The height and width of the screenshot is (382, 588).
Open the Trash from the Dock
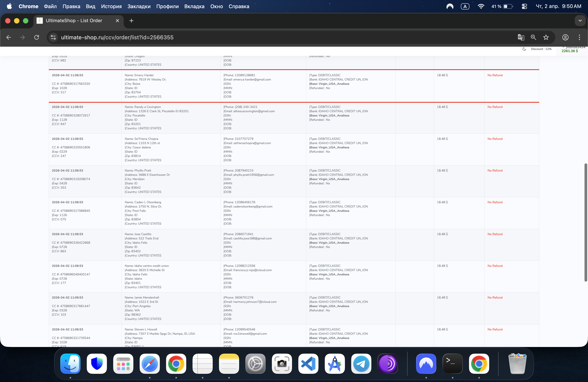point(517,364)
